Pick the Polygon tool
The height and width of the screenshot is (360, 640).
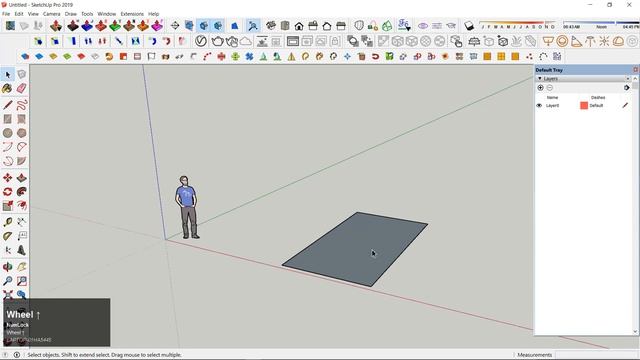coord(22,133)
